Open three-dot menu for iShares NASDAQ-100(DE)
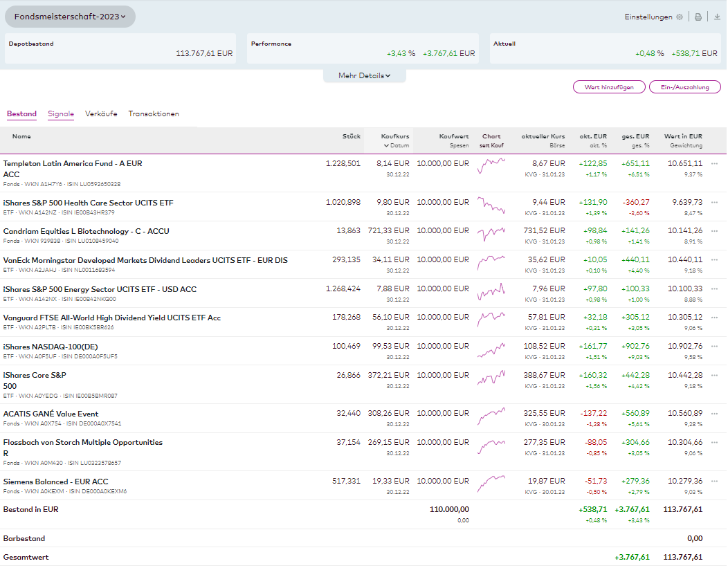 point(714,347)
